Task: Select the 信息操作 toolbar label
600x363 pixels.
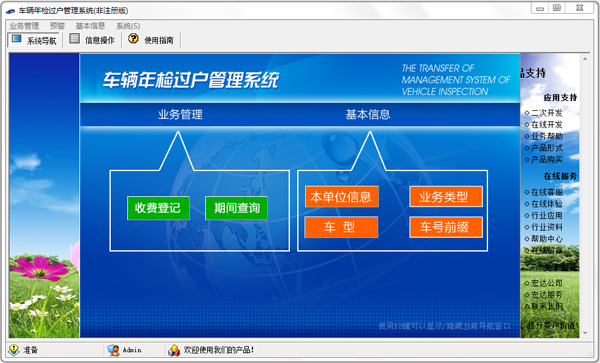Action: point(99,40)
